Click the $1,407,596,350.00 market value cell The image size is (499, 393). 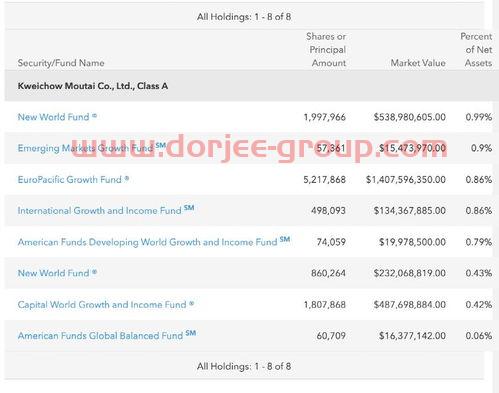[406, 180]
